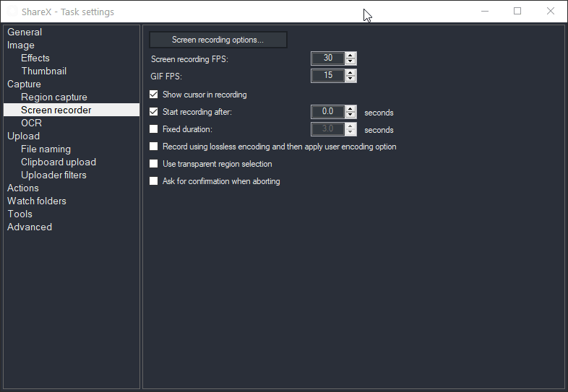Uncheck Start recording after checkbox

click(x=154, y=112)
